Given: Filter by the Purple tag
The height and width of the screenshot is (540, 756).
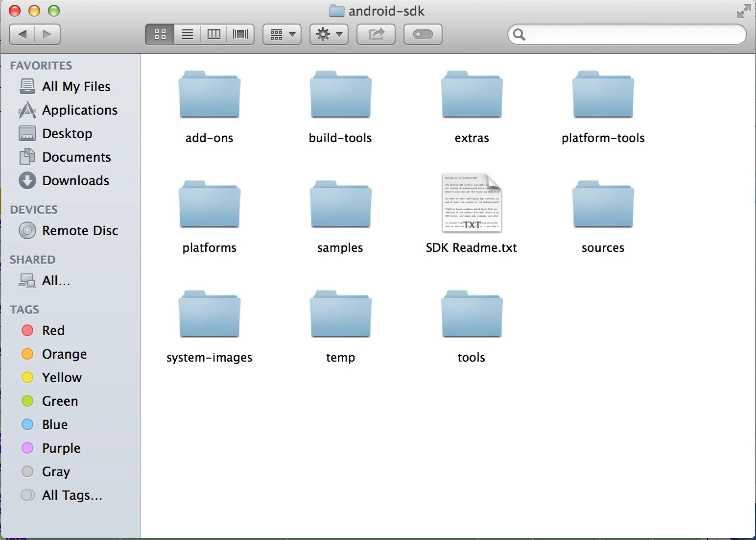Looking at the screenshot, I should [71, 448].
